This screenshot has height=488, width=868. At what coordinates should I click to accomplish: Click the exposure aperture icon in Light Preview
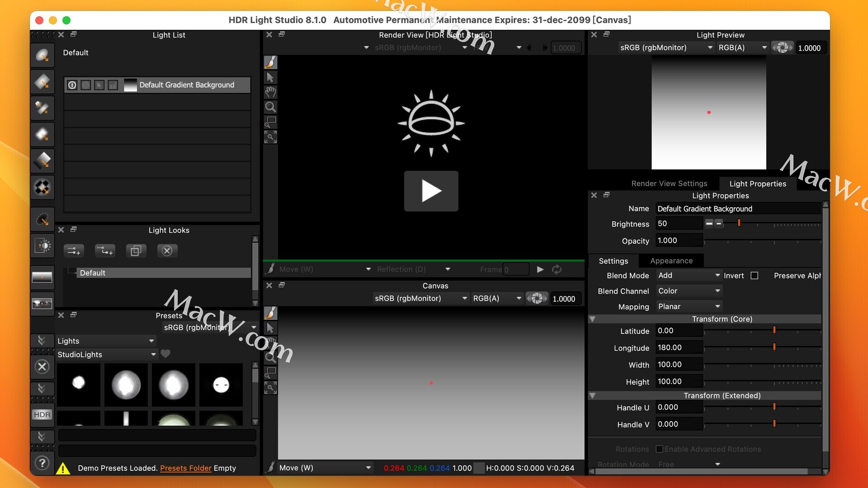click(x=782, y=47)
